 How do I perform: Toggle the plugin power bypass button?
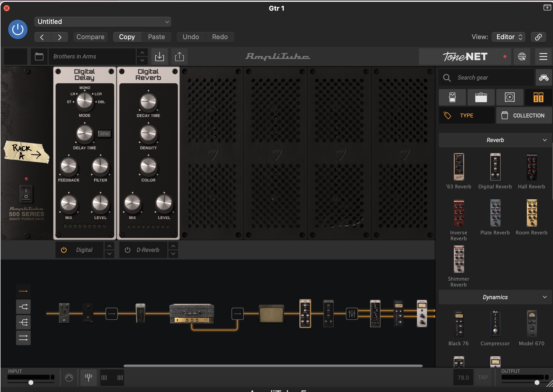[x=18, y=29]
